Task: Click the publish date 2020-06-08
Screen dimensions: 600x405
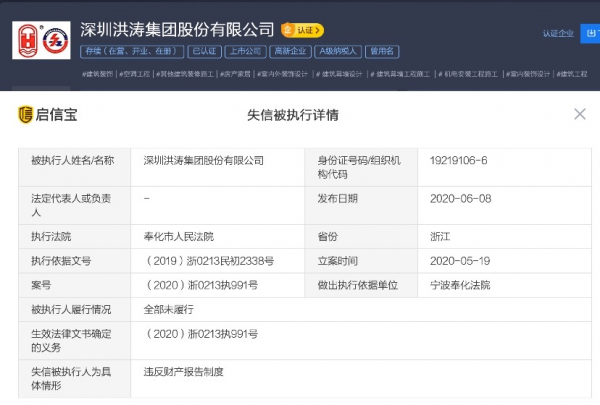Action: pyautogui.click(x=460, y=199)
